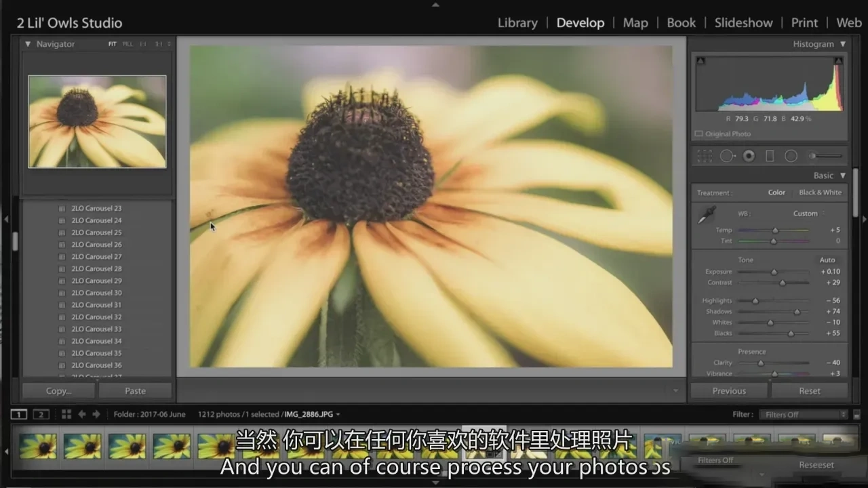Select the Radial Filter tool

[791, 156]
